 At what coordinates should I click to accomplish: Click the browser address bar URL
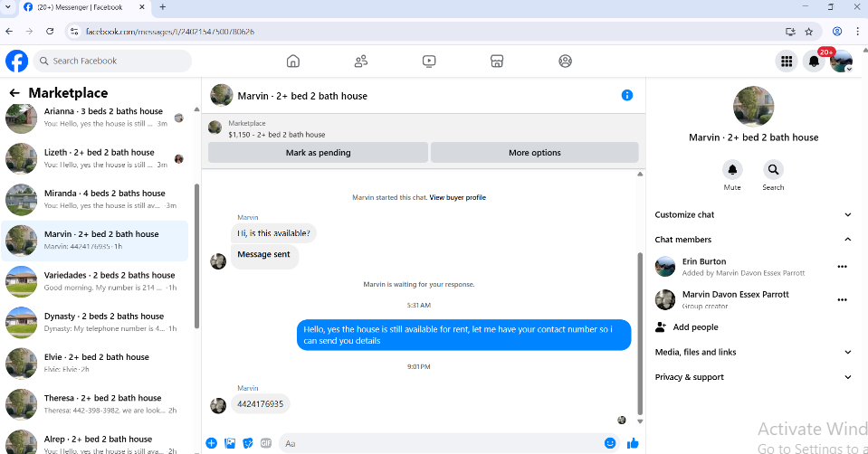click(170, 32)
